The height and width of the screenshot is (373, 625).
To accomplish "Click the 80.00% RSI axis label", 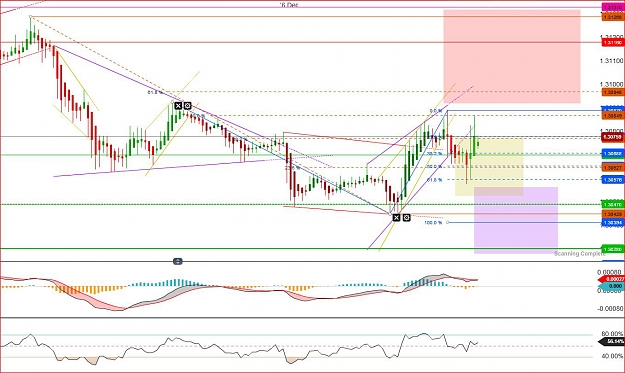I will 613,334.
